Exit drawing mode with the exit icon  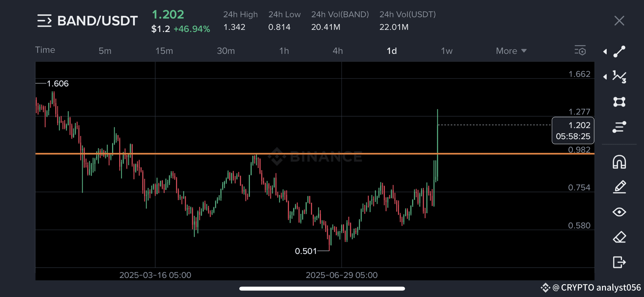pos(619,262)
